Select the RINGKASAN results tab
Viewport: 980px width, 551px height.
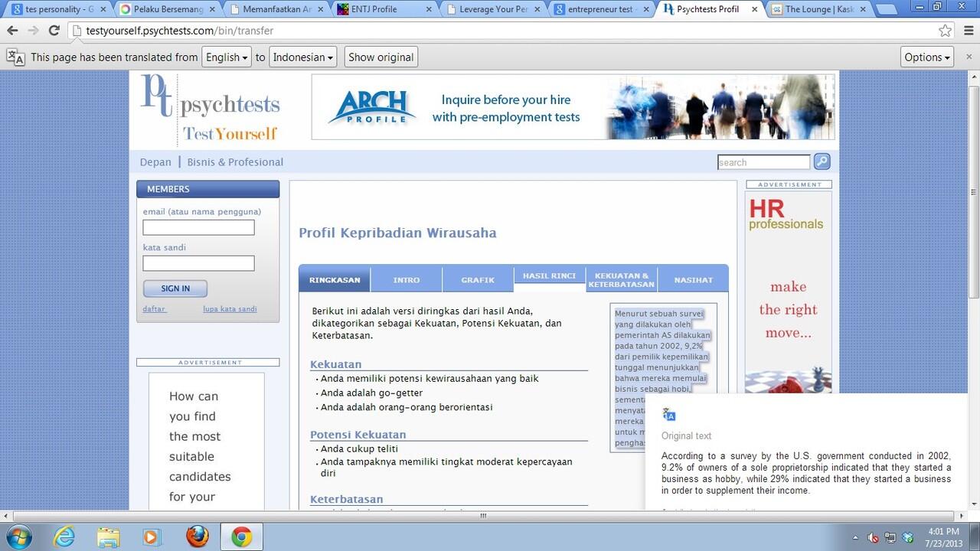point(335,279)
